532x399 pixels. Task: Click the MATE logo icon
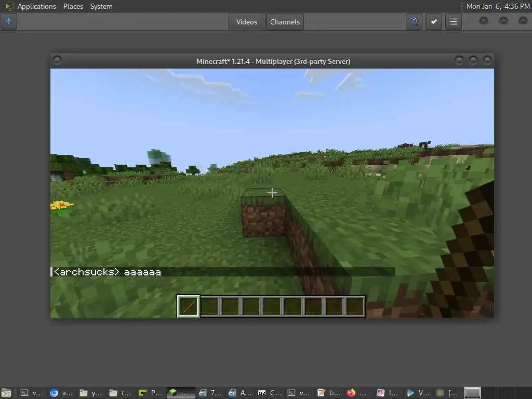coord(9,6)
